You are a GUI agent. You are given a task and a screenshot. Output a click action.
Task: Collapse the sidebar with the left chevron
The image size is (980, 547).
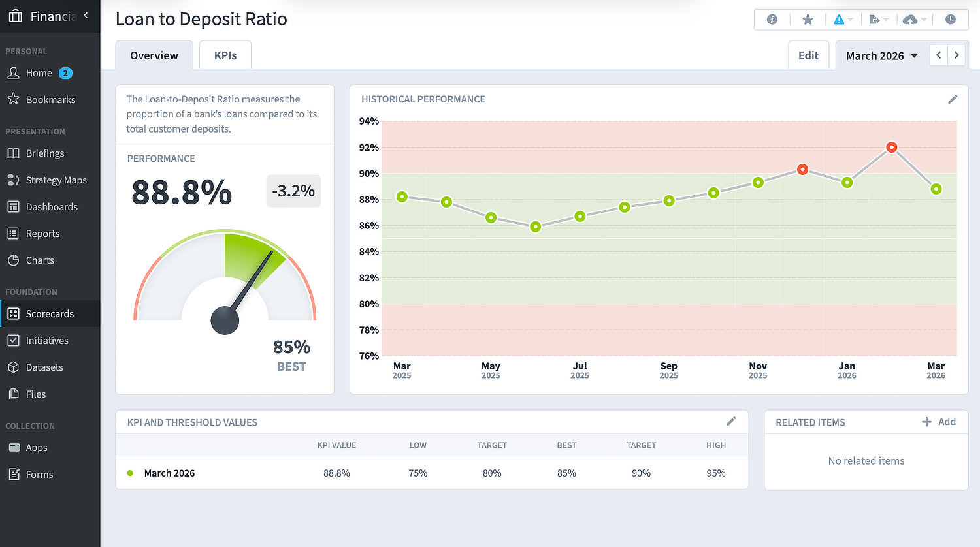pyautogui.click(x=86, y=15)
